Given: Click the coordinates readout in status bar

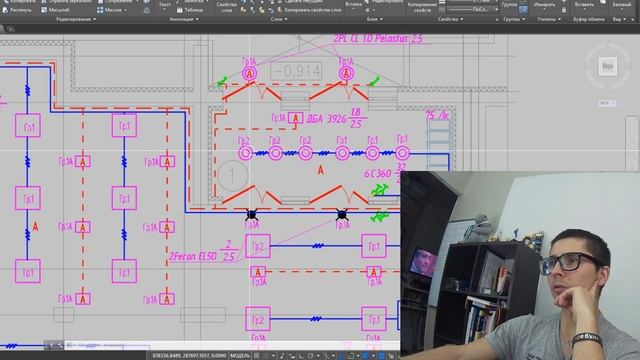Looking at the screenshot, I should coord(189,356).
